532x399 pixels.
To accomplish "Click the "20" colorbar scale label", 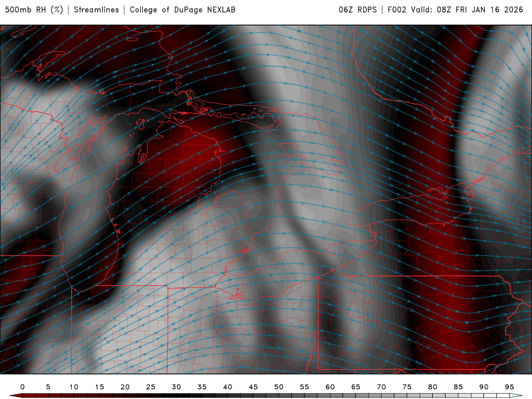I will click(125, 387).
